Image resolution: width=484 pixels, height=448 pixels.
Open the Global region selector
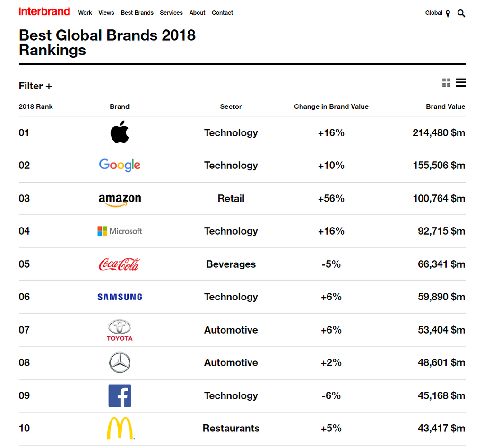tap(433, 13)
